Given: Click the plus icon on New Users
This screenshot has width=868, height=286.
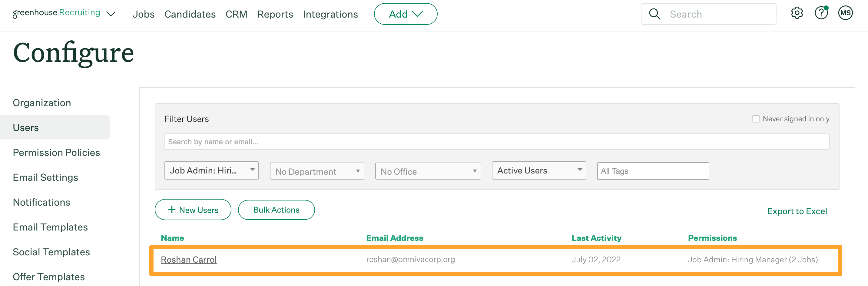Looking at the screenshot, I should (x=172, y=210).
